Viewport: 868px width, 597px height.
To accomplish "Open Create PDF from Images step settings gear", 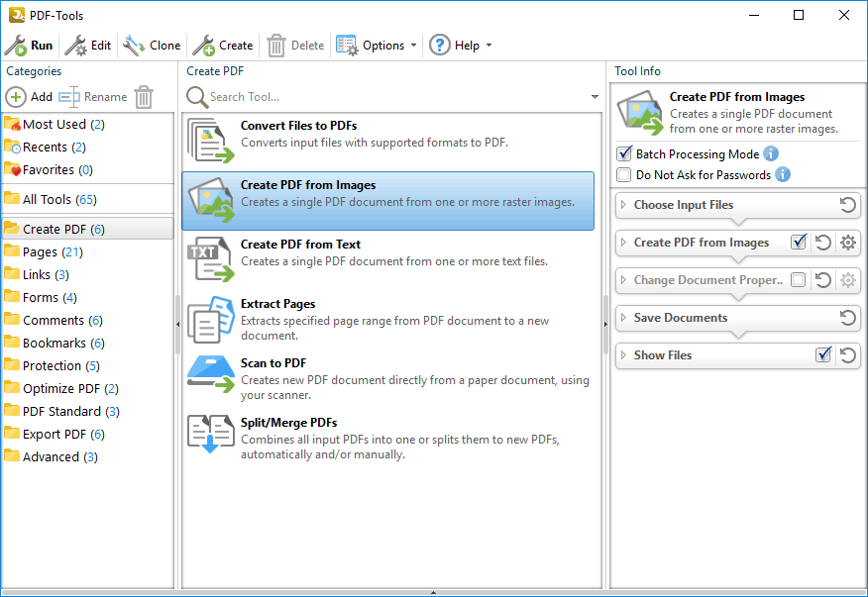I will coord(848,243).
